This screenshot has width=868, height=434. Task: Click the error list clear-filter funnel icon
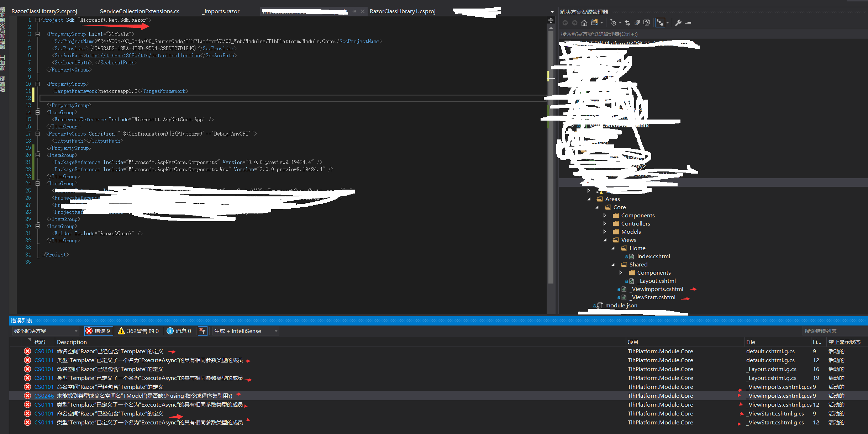click(202, 331)
